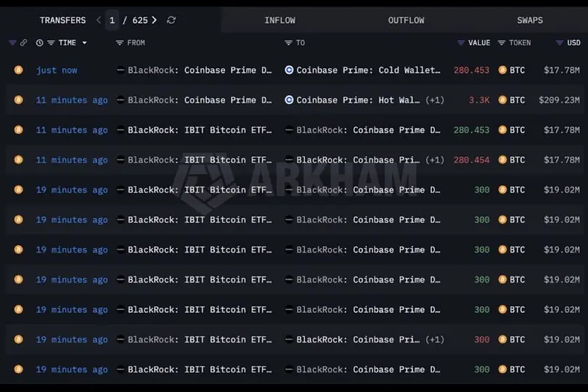588x392 pixels.
Task: Open the USD column filter
Action: (560, 43)
